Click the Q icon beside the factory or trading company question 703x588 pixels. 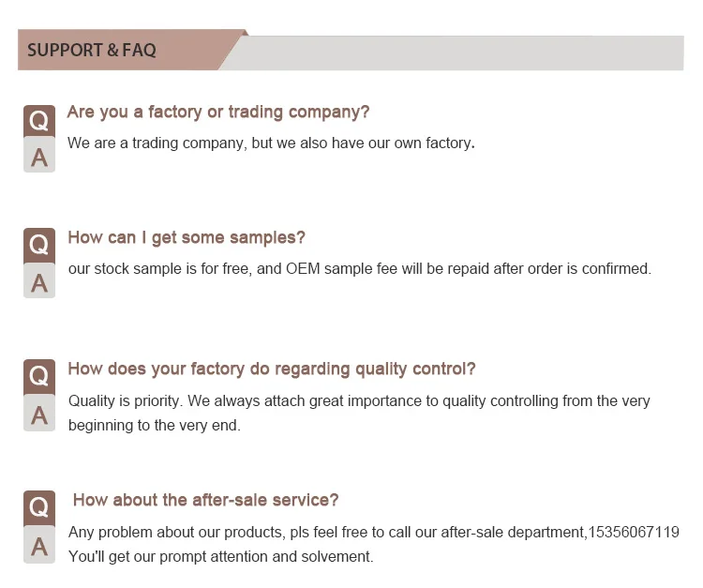point(38,120)
